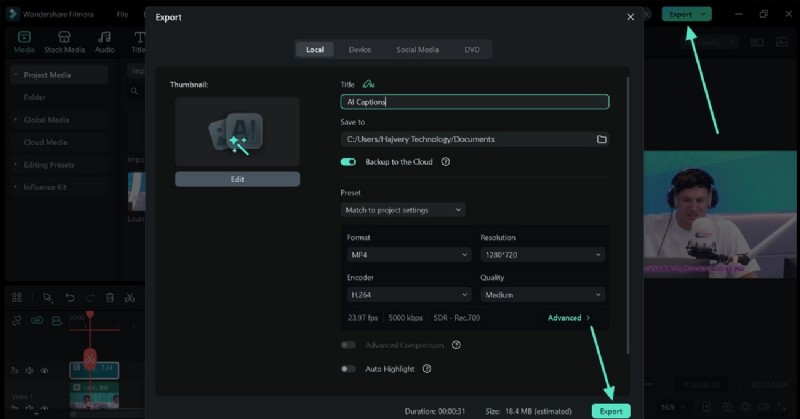Open the Save to folder browser icon
The width and height of the screenshot is (800, 419).
[602, 139]
